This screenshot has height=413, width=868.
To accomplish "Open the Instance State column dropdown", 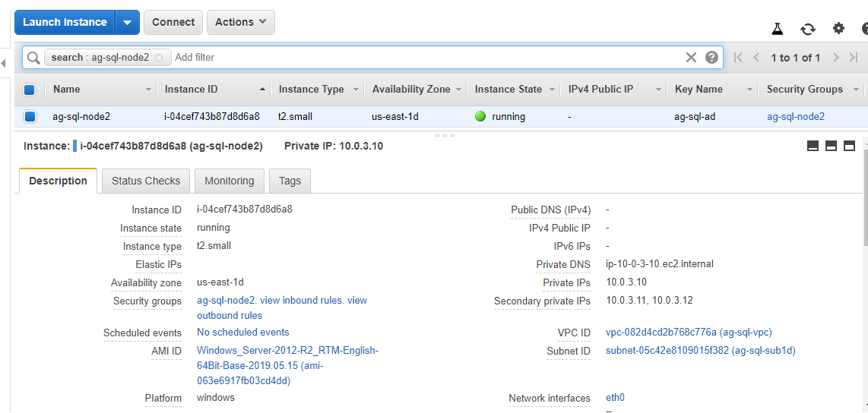I will pyautogui.click(x=552, y=90).
